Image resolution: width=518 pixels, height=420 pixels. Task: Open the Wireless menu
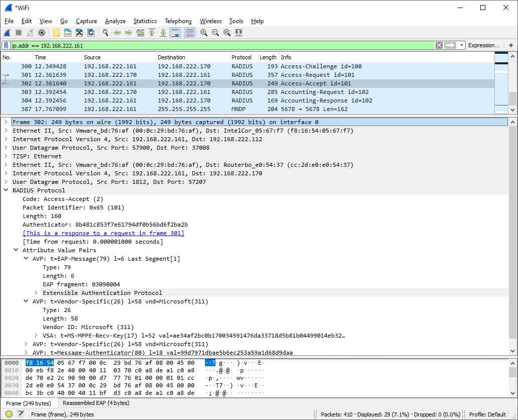pos(211,21)
